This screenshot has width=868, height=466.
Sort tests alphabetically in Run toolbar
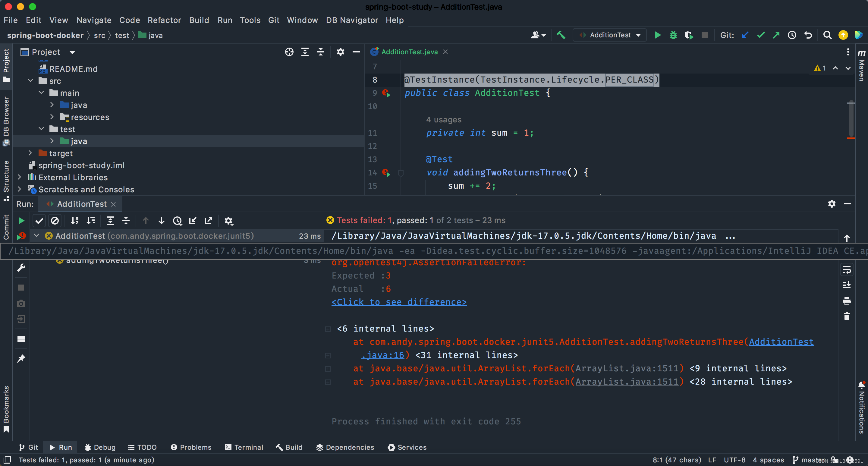(75, 221)
